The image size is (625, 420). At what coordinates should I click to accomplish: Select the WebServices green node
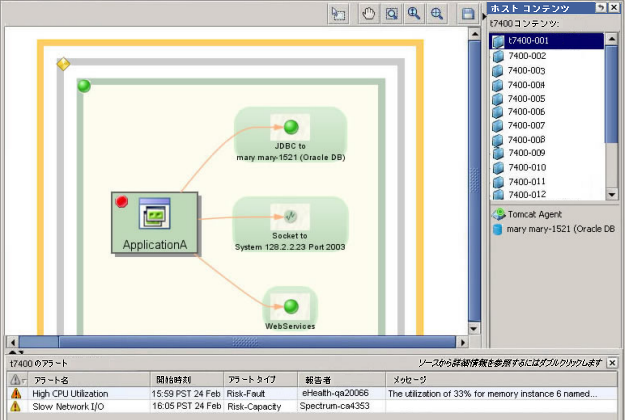[x=291, y=306]
